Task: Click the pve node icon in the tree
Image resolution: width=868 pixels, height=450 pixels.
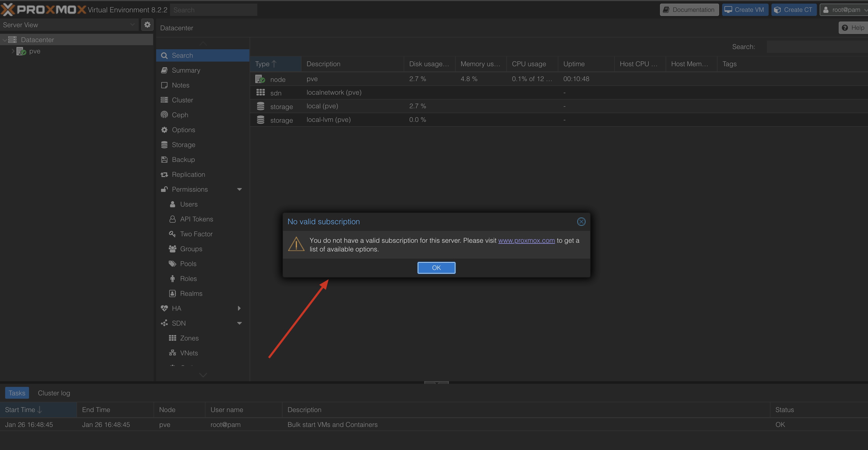Action: point(21,51)
